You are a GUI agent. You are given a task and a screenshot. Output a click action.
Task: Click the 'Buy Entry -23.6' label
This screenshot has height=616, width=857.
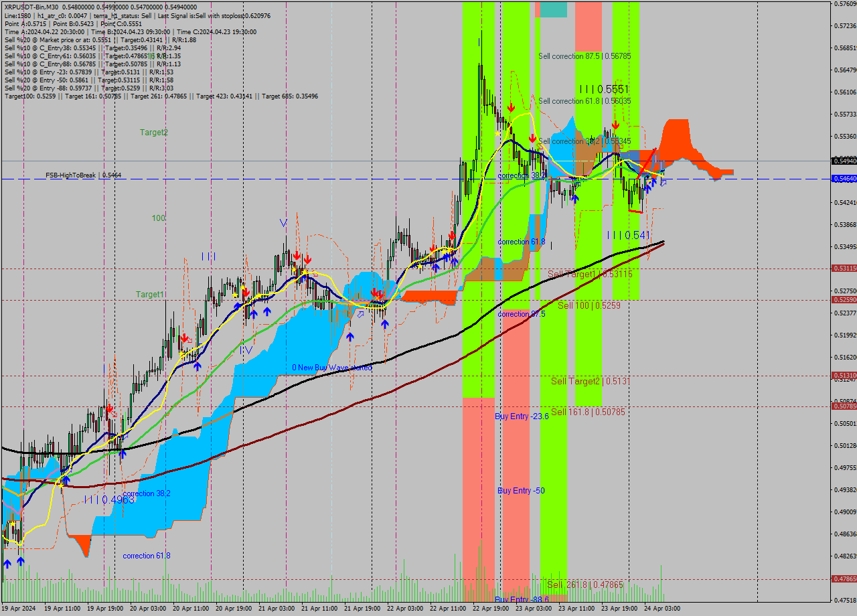522,416
